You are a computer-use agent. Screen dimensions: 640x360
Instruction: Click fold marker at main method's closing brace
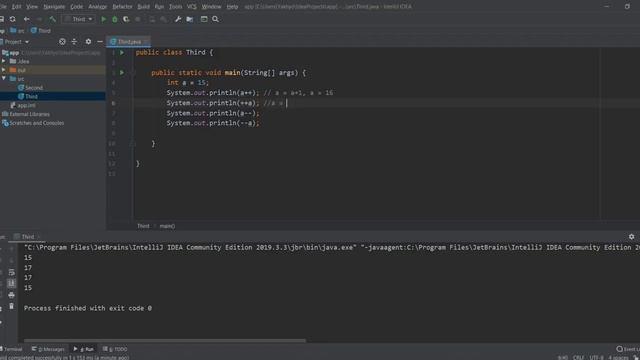pyautogui.click(x=132, y=144)
